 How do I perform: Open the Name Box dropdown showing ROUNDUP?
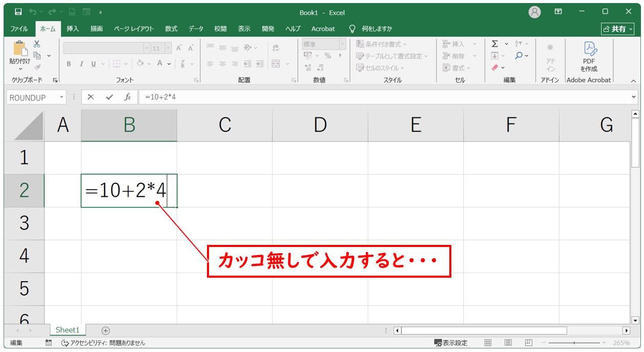[x=62, y=97]
